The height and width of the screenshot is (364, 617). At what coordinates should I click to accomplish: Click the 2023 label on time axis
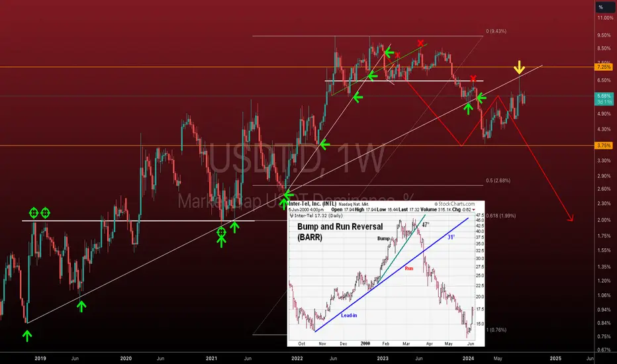click(383, 359)
